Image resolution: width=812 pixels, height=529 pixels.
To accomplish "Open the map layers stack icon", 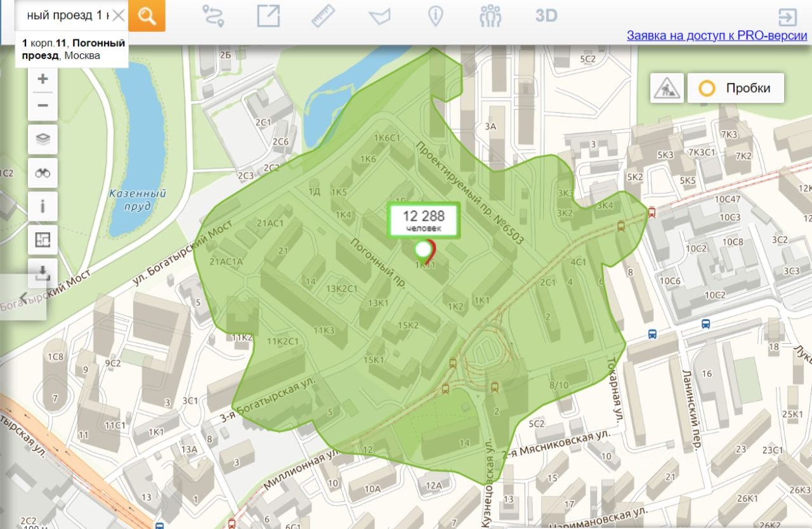I will point(43,140).
